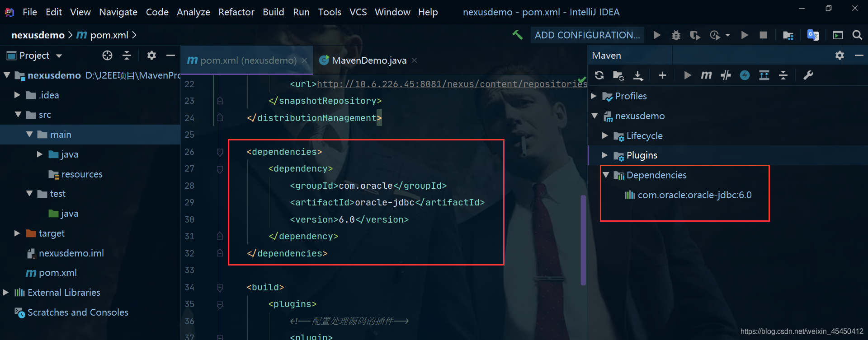Open the Refactor menu
The width and height of the screenshot is (868, 340).
(x=236, y=12)
